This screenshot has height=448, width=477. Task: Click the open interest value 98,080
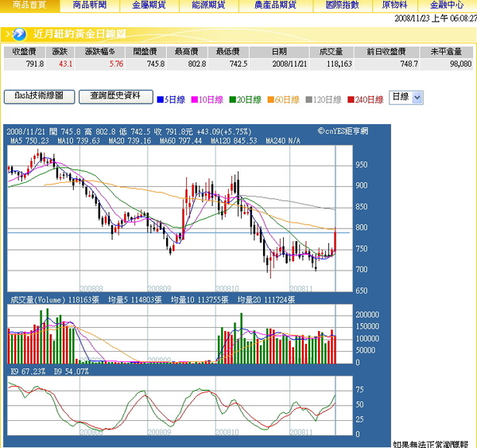pyautogui.click(x=460, y=64)
